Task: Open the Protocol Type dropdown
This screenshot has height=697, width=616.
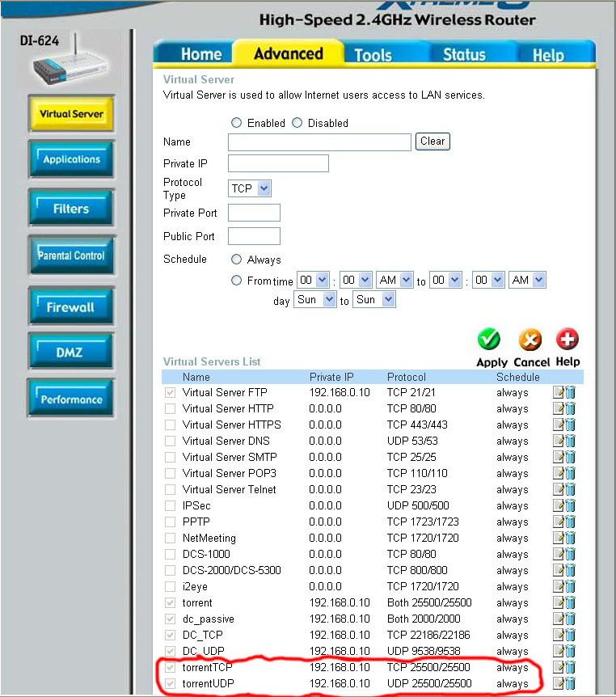Action: (x=249, y=188)
